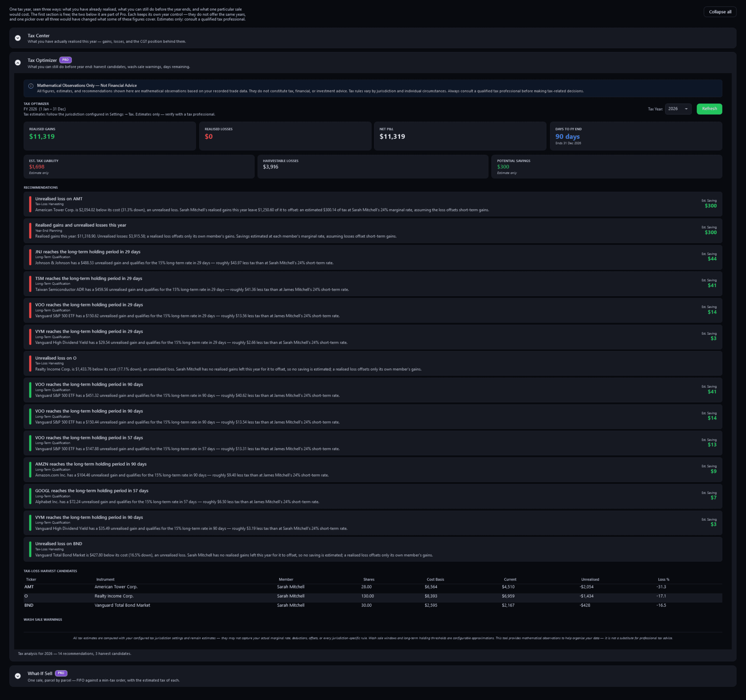
Task: Expand the Tax Center section chevron
Action: click(x=18, y=38)
